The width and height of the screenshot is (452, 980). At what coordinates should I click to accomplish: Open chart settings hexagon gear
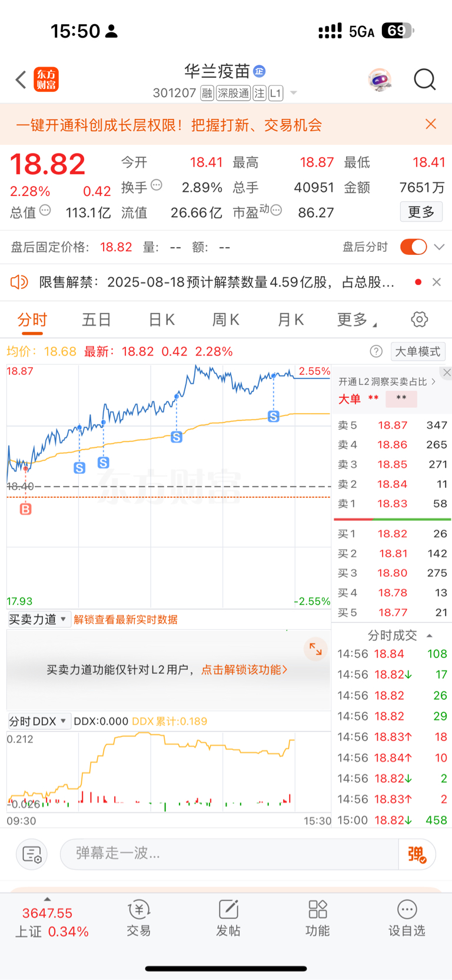pos(419,320)
